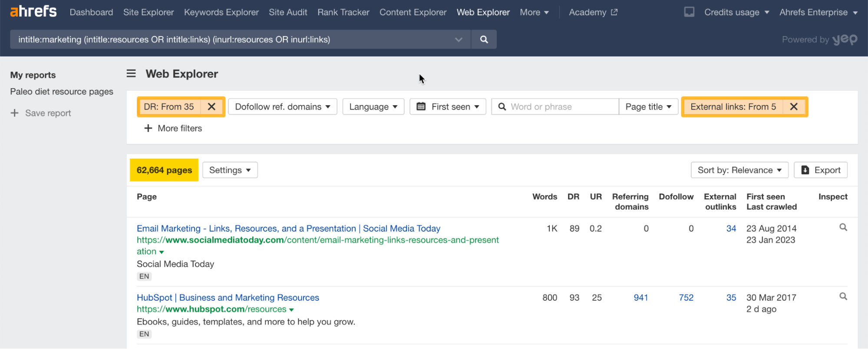Expand the hubspot.com URL dropdown arrow

click(x=291, y=310)
